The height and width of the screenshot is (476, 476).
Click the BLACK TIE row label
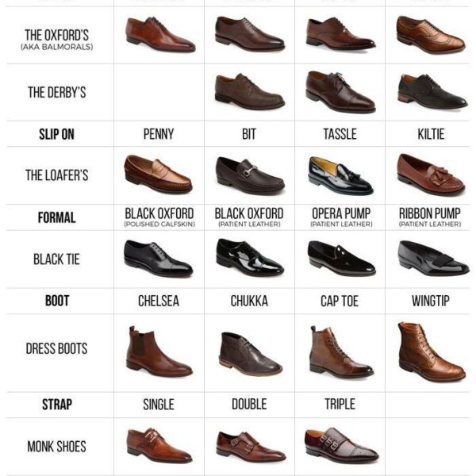(57, 259)
